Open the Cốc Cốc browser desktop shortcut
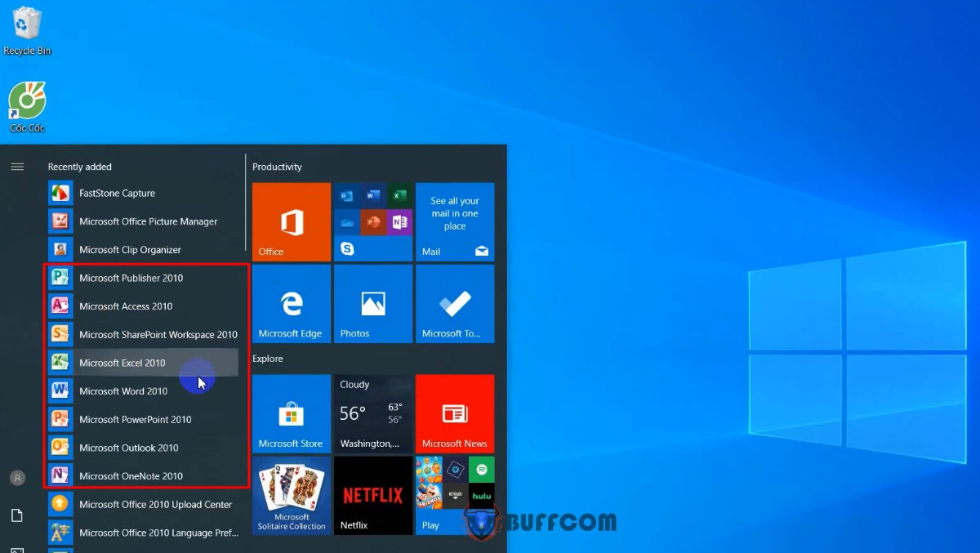980x553 pixels. click(x=27, y=107)
